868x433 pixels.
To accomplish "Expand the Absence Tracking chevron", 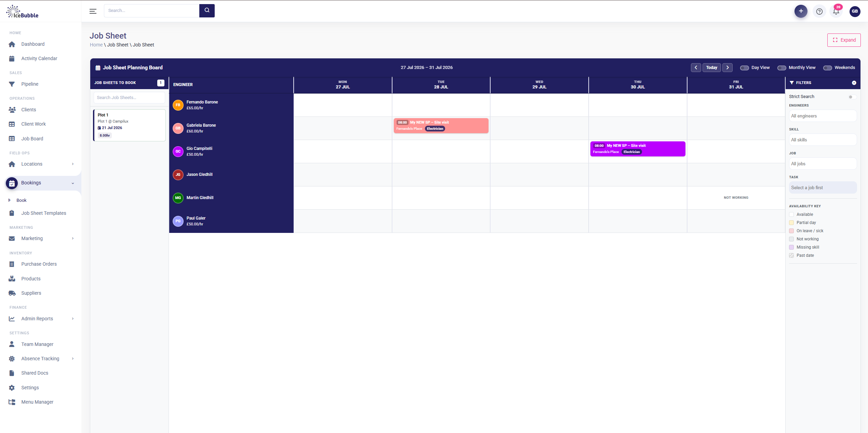I will click(73, 359).
